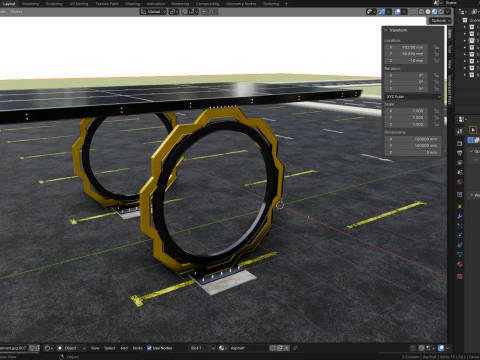Viewport: 480px width, 360px height.
Task: Open the Slot 1 material slot dropdown
Action: (x=202, y=348)
